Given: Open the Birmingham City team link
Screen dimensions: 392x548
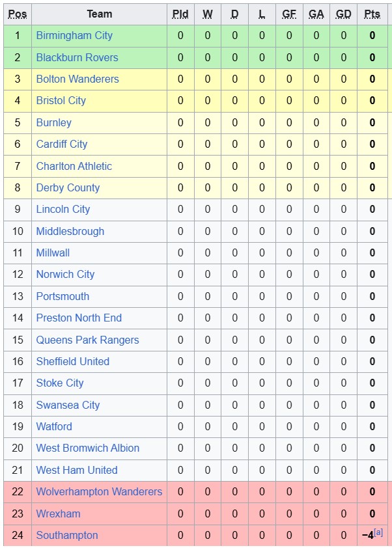Looking at the screenshot, I should click(74, 36).
